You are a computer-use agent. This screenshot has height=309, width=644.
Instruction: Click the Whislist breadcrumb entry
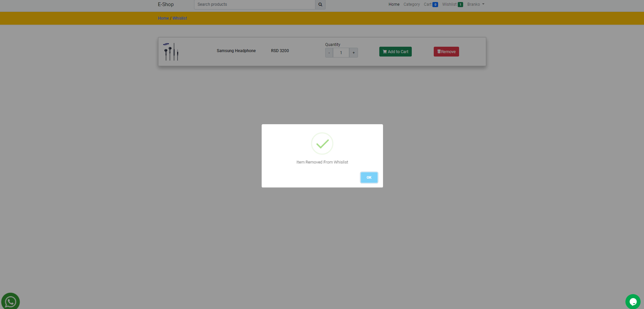pyautogui.click(x=180, y=18)
